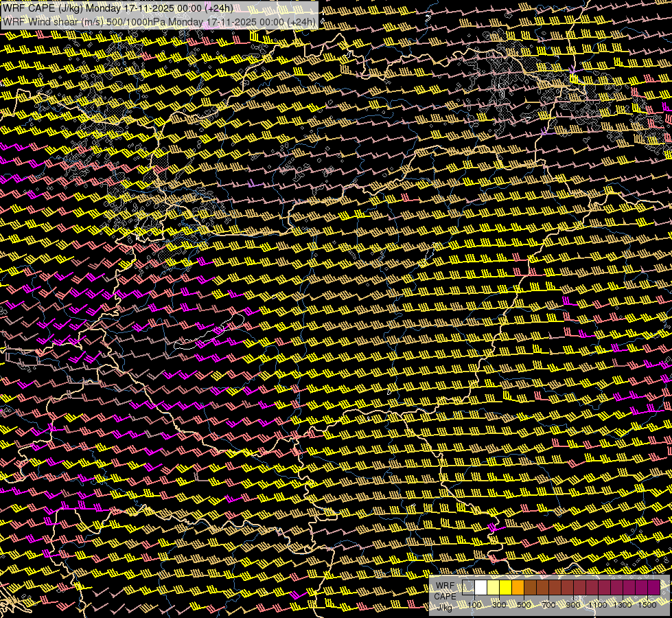Viewport: 672px width, 618px height.
Task: Click the bright yellow CAPE legend swatch
Action: click(506, 588)
